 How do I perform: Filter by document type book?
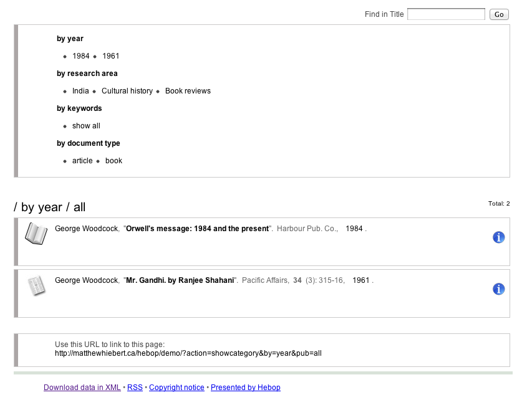[114, 160]
